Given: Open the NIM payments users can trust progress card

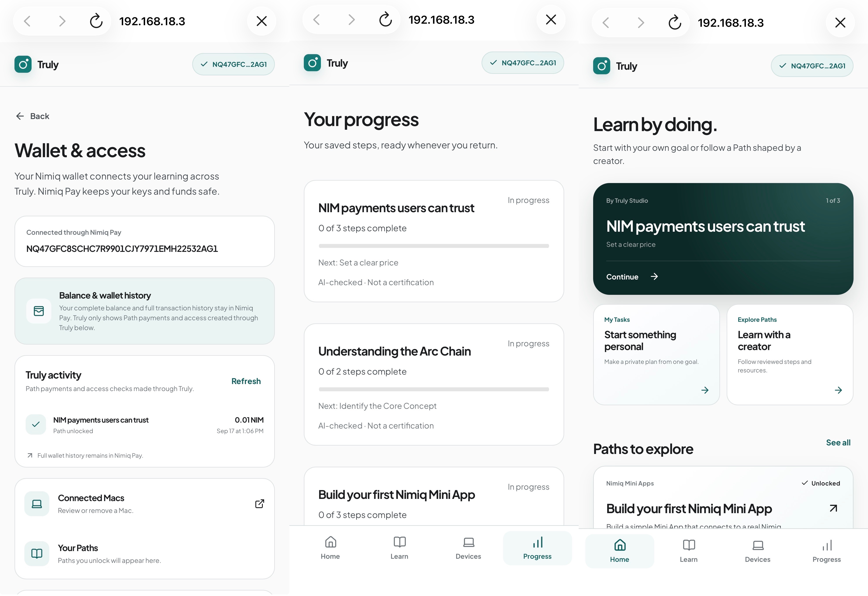Looking at the screenshot, I should pyautogui.click(x=434, y=241).
